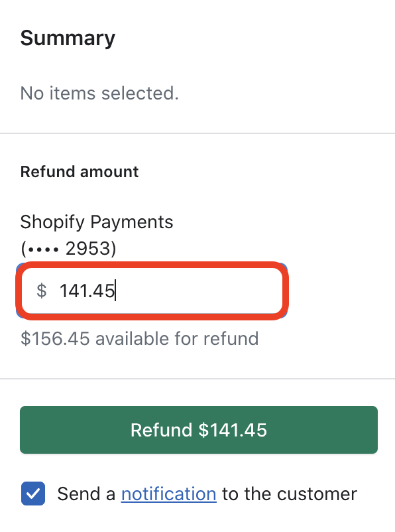This screenshot has height=532, width=395.
Task: Click the card ending 2953 text
Action: click(68, 248)
